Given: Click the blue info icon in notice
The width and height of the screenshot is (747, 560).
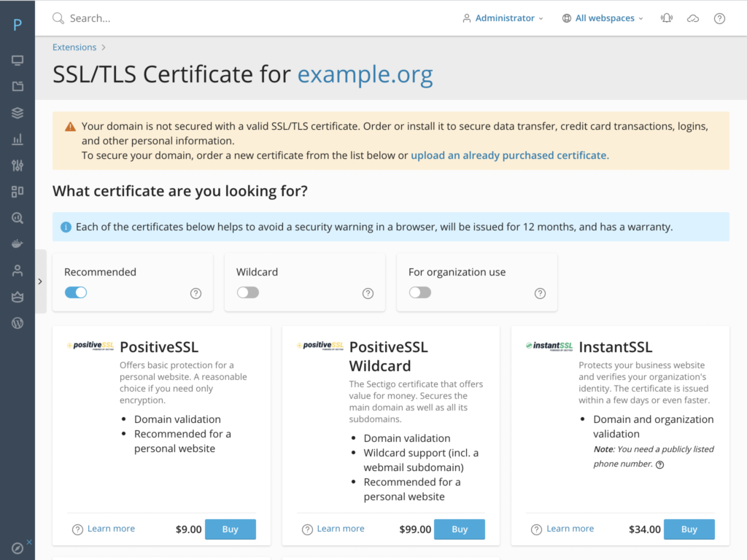Looking at the screenshot, I should (66, 227).
